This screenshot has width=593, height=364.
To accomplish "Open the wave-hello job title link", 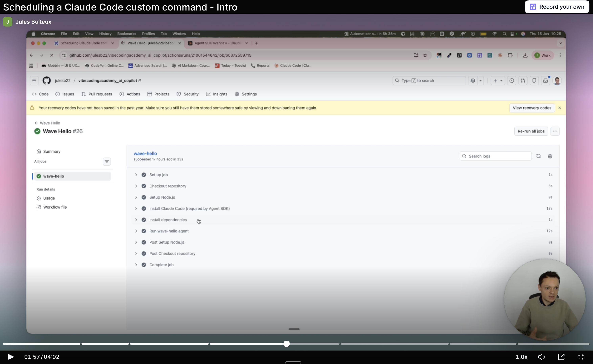I will (145, 153).
